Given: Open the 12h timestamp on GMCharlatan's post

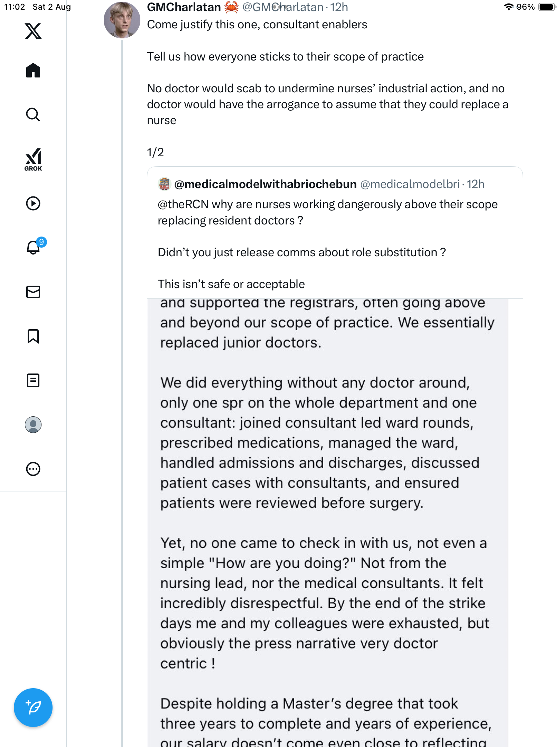Looking at the screenshot, I should (339, 7).
